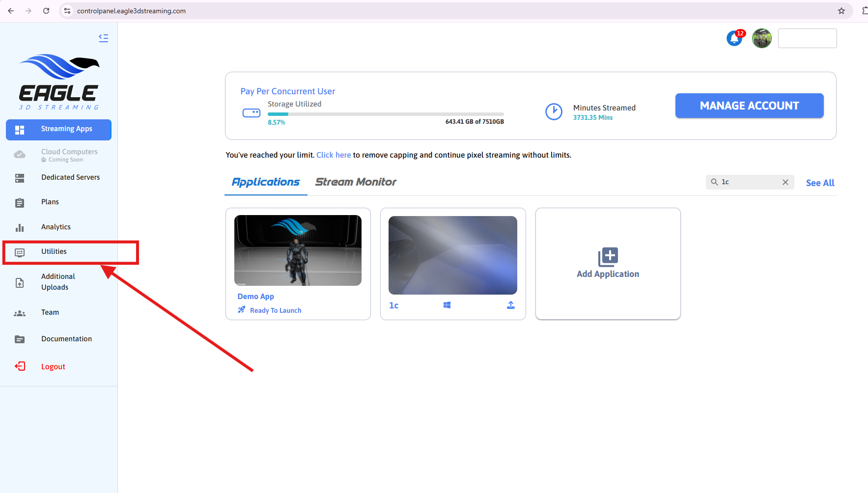Open Dedicated Servers in the sidebar
868x493 pixels.
pyautogui.click(x=70, y=178)
